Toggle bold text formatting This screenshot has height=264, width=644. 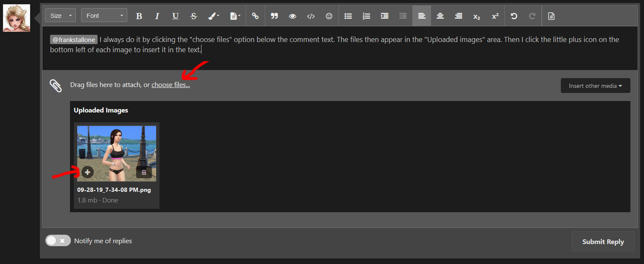139,16
